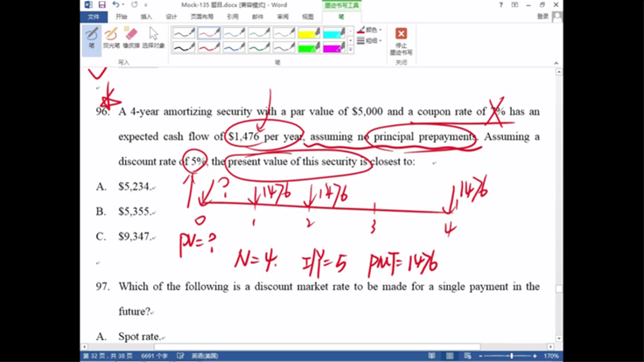This screenshot has width=644, height=362.
Task: Select the Pen (笔) writing tool
Action: (x=92, y=40)
